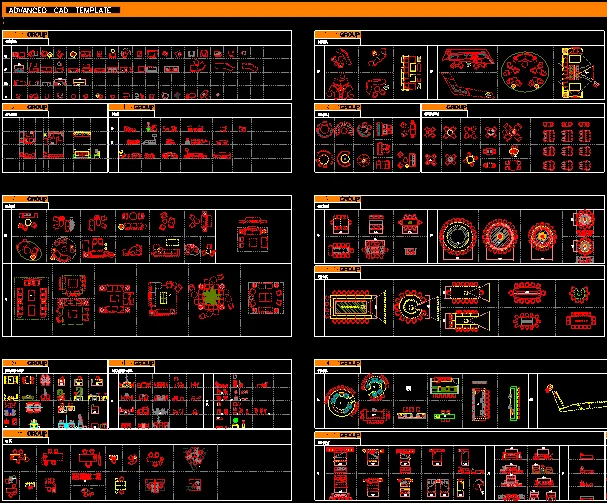Click the top-left panel's orange GROUP header

pos(25,34)
